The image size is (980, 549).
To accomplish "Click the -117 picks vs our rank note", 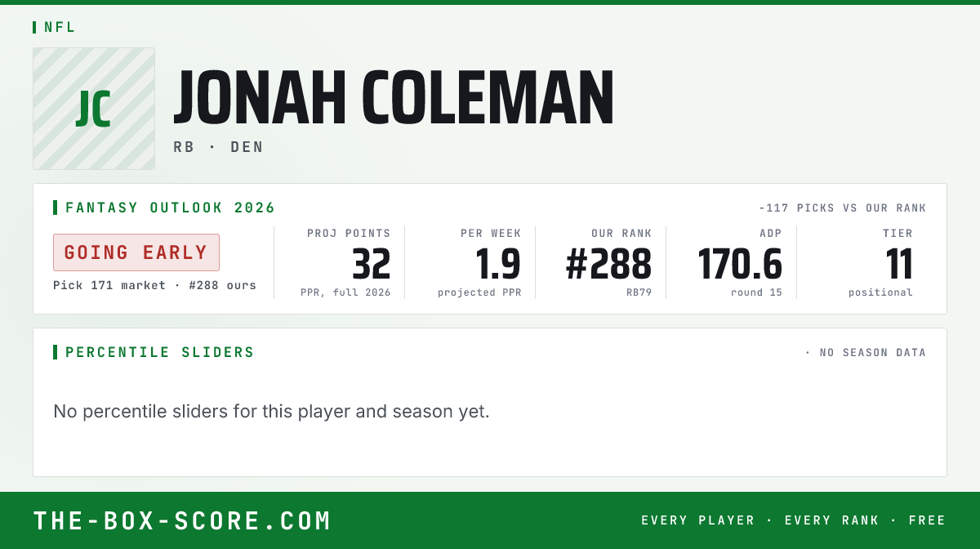I will [842, 208].
